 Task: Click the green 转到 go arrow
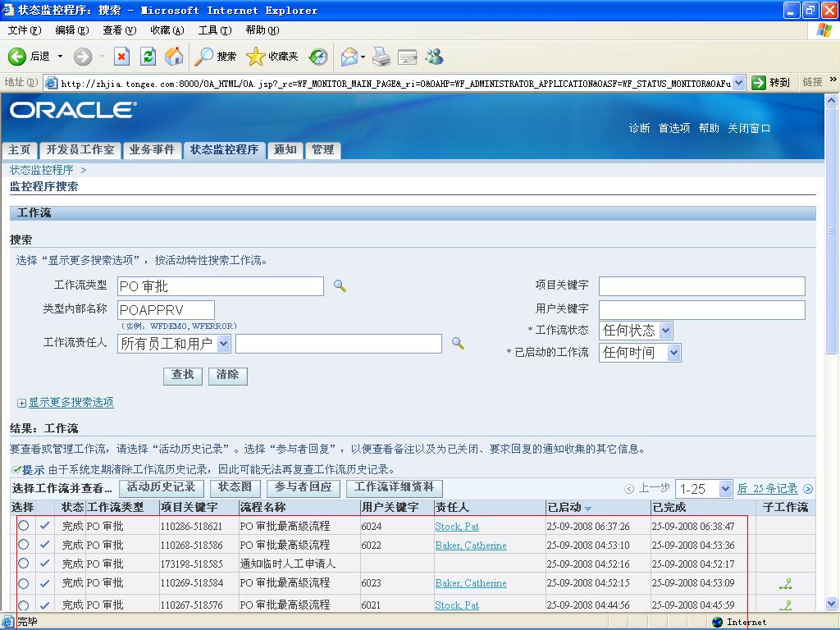click(759, 83)
